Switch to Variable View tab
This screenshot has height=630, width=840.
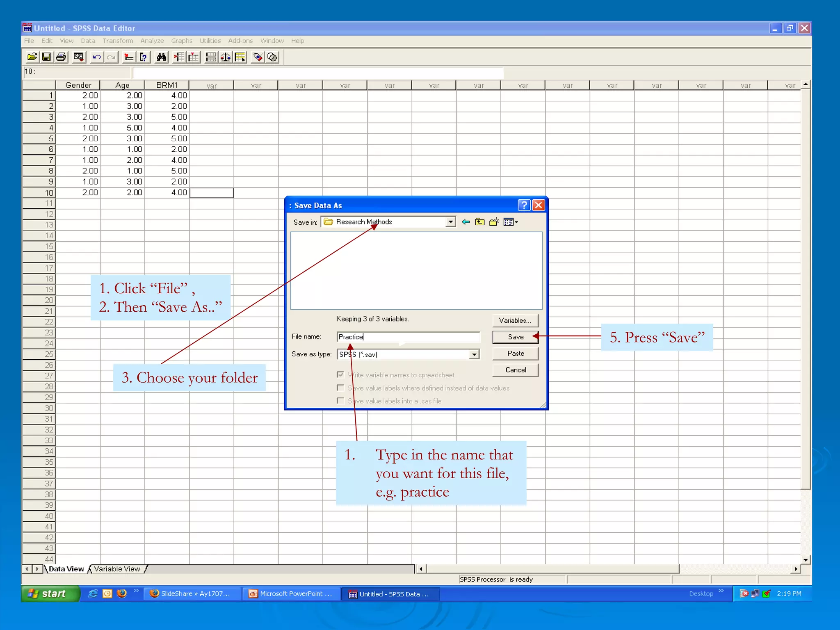[x=117, y=569]
